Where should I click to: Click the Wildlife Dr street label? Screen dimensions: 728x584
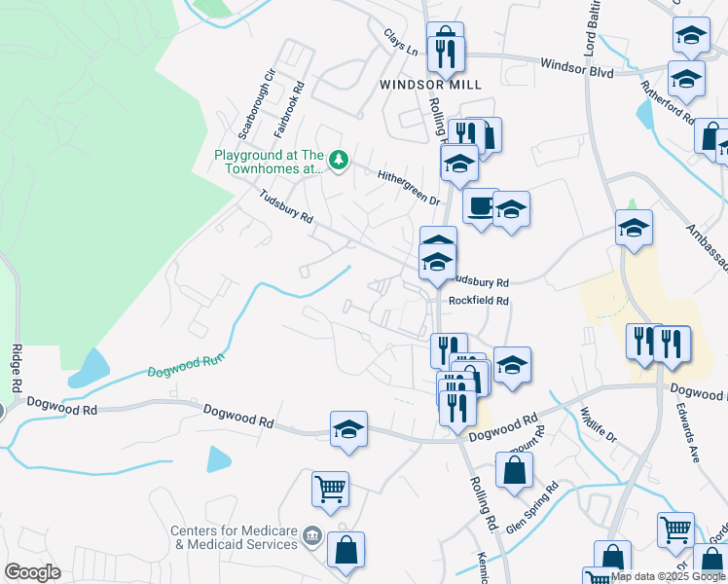pos(599,424)
